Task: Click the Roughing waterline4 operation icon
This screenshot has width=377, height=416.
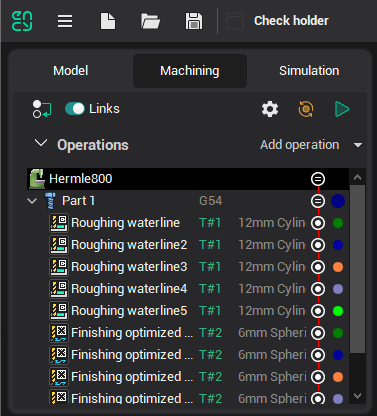Action: pos(59,289)
